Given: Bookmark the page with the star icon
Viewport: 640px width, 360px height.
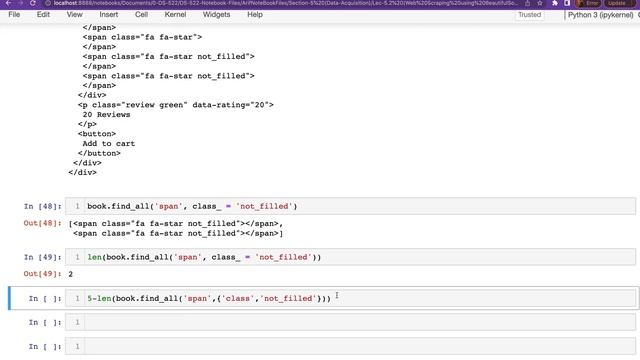Looking at the screenshot, I should pos(540,3).
